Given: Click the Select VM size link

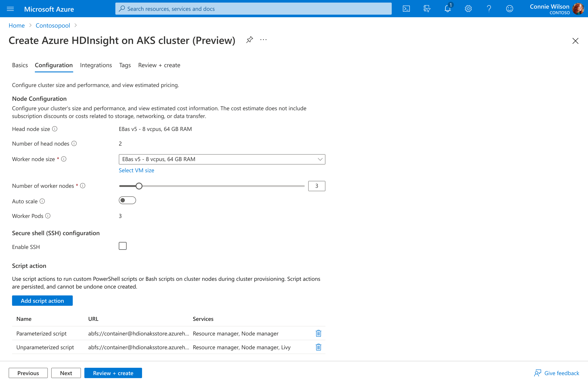Looking at the screenshot, I should pos(136,170).
